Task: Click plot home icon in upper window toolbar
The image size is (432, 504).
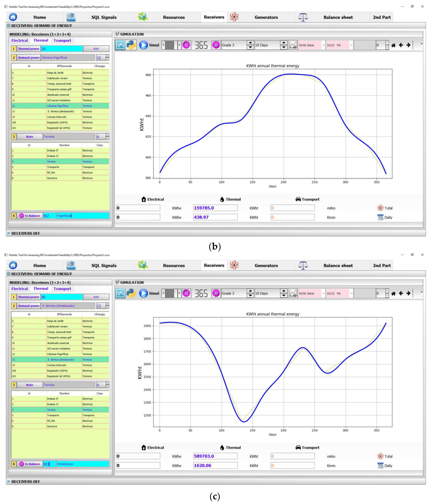Action: [x=393, y=45]
